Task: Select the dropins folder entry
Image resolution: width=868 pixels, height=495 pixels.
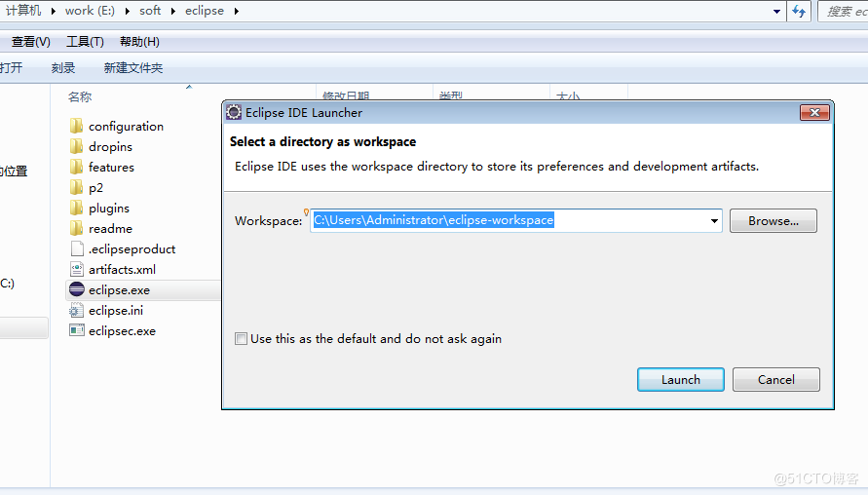Action: tap(110, 146)
